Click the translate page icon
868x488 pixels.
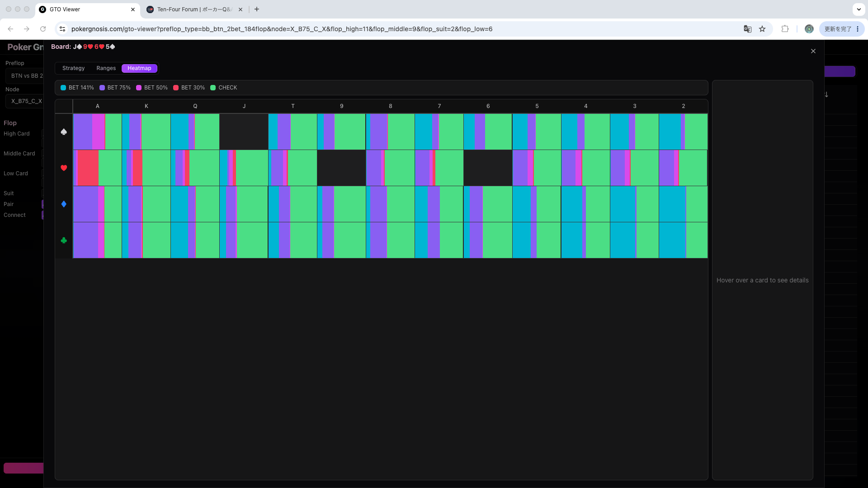(747, 29)
